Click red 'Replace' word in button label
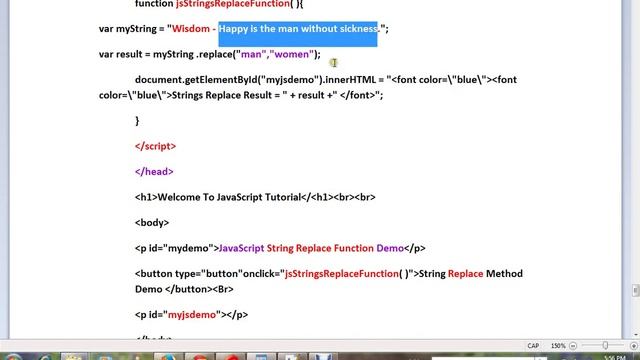The width and height of the screenshot is (640, 360). 465,274
